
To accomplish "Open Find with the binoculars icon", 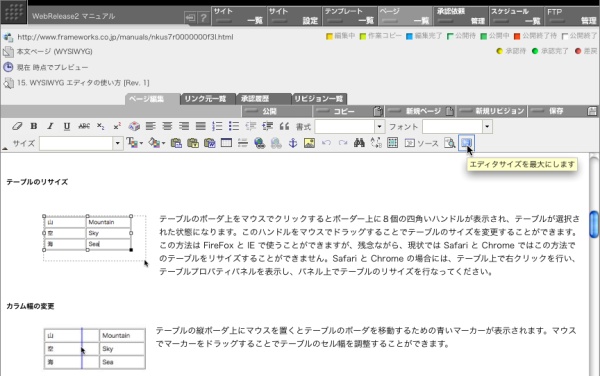I will [359, 143].
